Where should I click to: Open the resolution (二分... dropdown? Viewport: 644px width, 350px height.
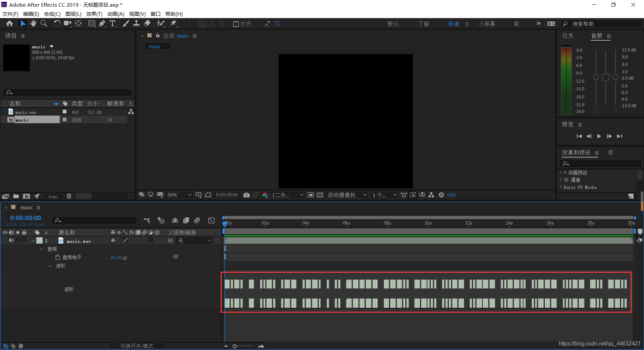(x=288, y=195)
